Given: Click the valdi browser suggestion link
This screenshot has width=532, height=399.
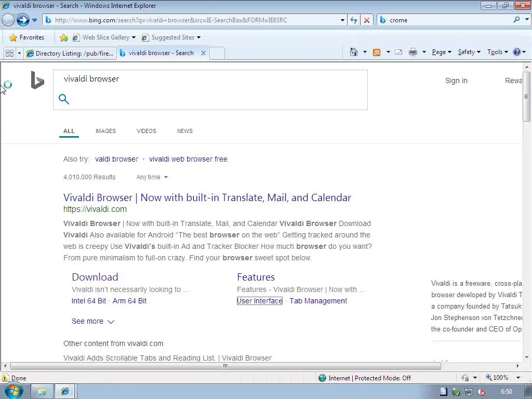Looking at the screenshot, I should tap(116, 159).
